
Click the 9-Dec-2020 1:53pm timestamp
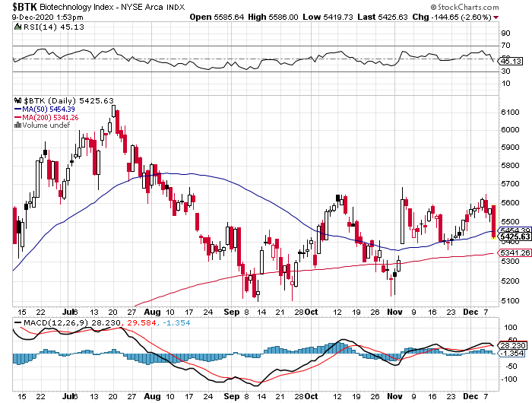coord(43,17)
